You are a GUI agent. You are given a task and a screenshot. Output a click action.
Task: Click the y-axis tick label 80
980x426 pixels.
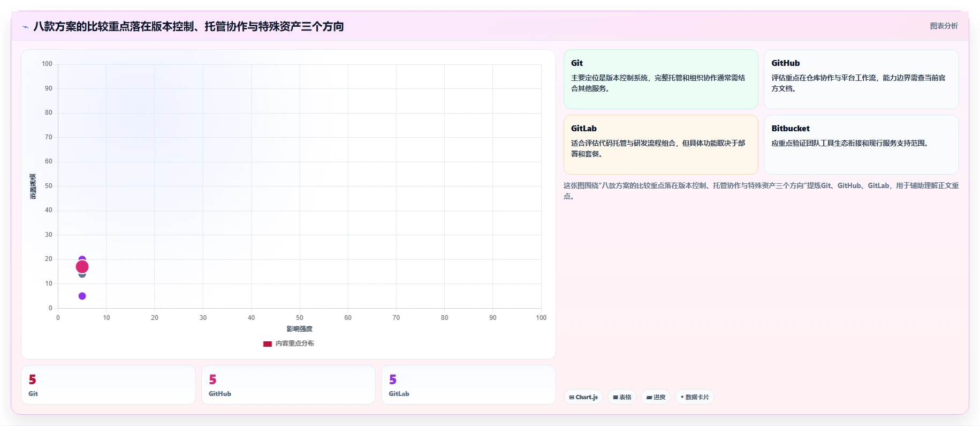pyautogui.click(x=49, y=113)
